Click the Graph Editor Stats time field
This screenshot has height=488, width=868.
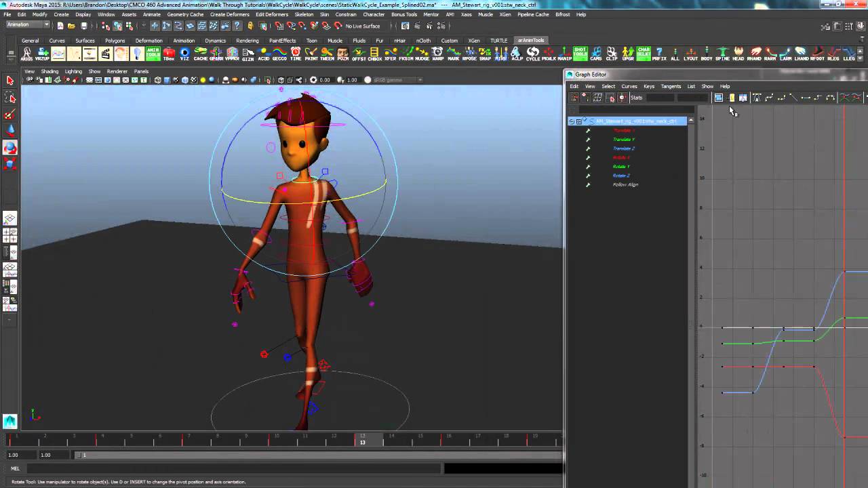coord(660,98)
